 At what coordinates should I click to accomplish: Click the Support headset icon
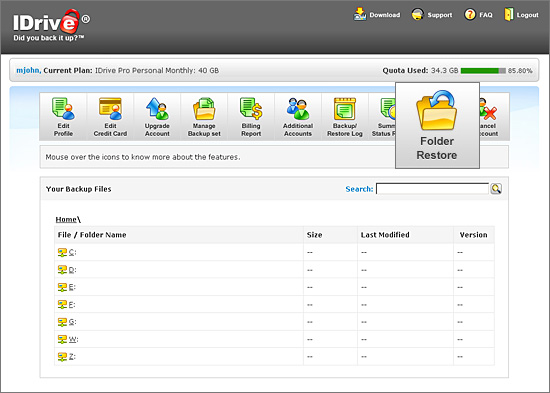coord(417,14)
